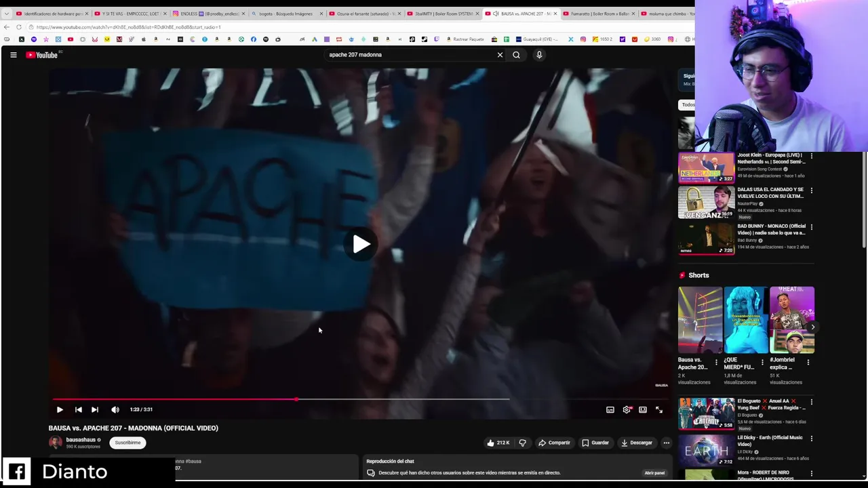Open the YouTube hamburger guide menu
868x488 pixels.
tap(13, 55)
